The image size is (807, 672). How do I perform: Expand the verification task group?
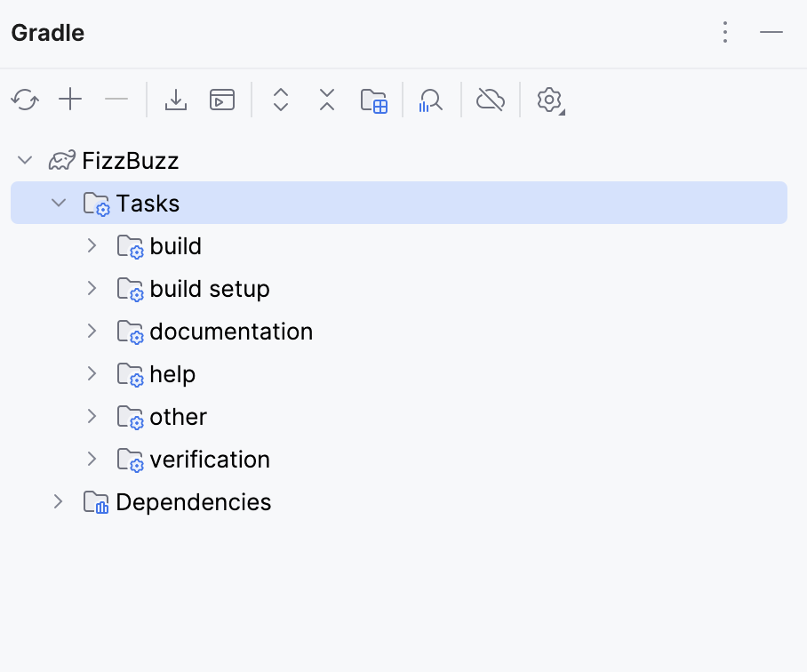point(92,459)
